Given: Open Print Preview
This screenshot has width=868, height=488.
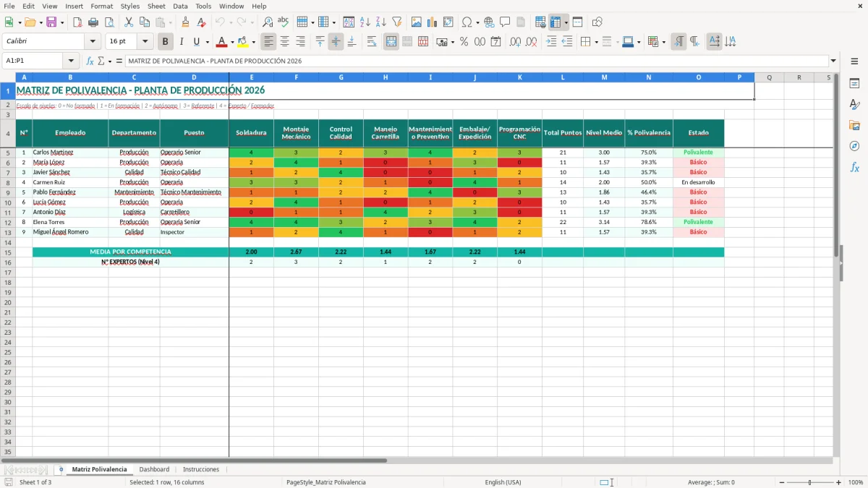Looking at the screenshot, I should (x=109, y=22).
